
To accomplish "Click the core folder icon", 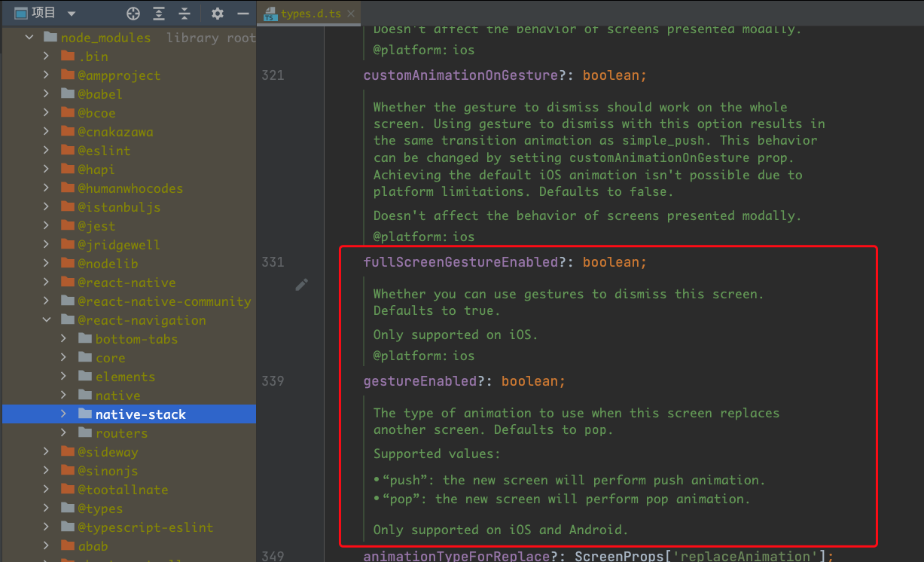I will (x=85, y=358).
